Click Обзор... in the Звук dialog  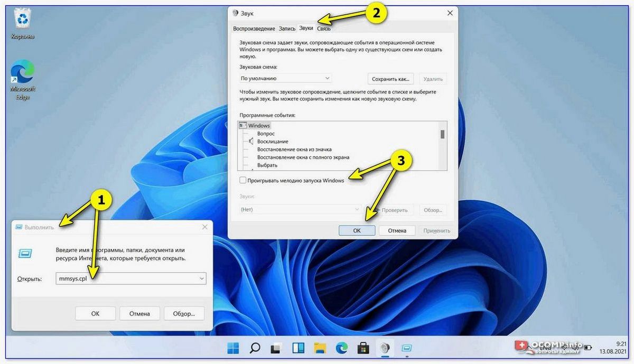click(x=433, y=210)
